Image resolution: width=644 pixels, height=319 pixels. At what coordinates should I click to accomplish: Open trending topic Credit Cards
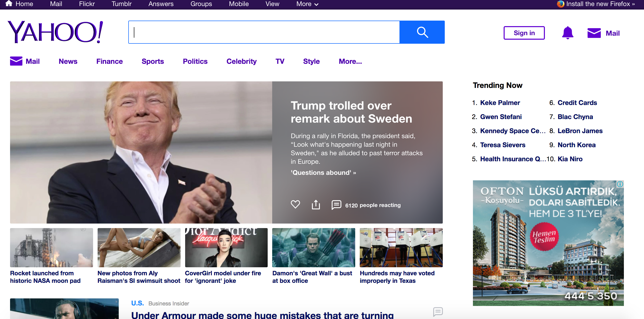click(x=577, y=103)
